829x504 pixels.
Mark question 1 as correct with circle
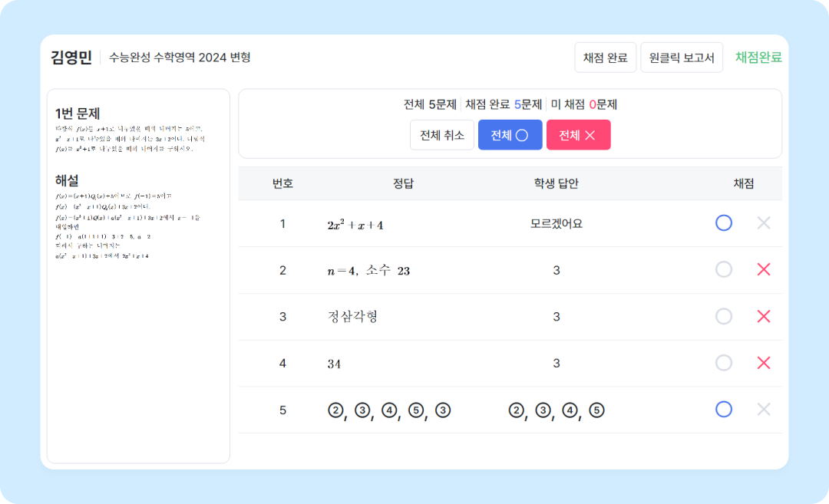pos(723,223)
